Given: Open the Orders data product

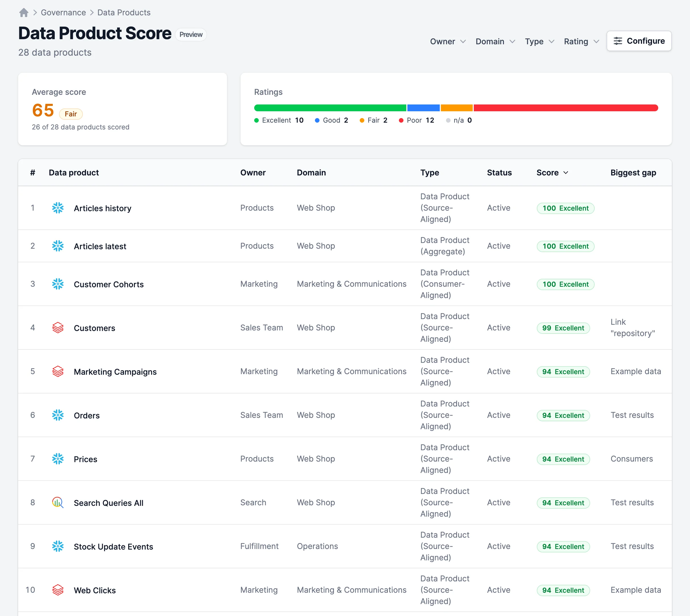Looking at the screenshot, I should pyautogui.click(x=87, y=415).
